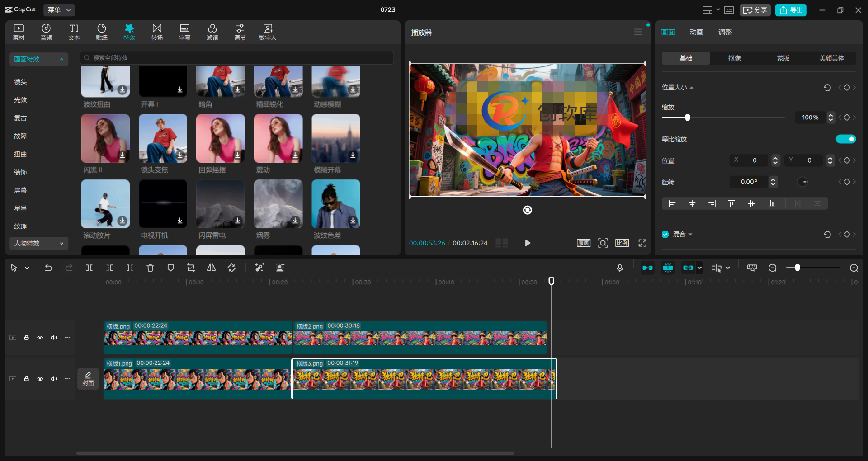Viewport: 868px width, 461px height.
Task: Open the preview axis dropdown arrow
Action: pos(728,268)
